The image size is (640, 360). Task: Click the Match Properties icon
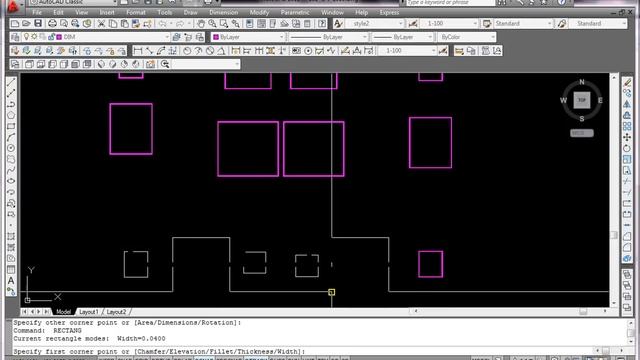(x=136, y=24)
